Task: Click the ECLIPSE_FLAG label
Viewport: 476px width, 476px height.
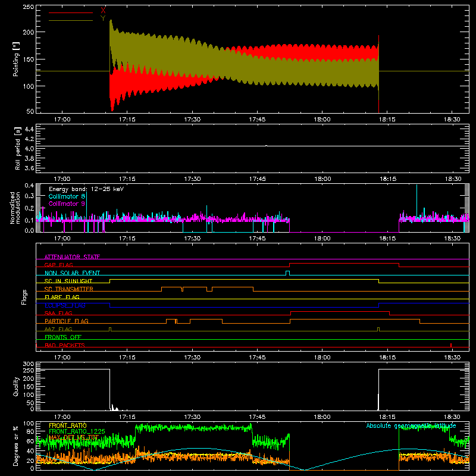Action: pyautogui.click(x=65, y=305)
